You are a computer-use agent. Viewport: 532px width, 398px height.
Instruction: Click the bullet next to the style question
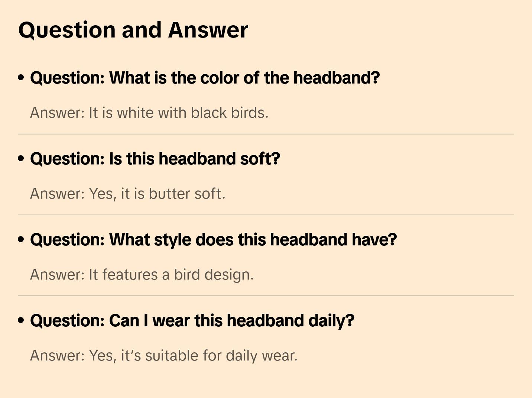(21, 239)
